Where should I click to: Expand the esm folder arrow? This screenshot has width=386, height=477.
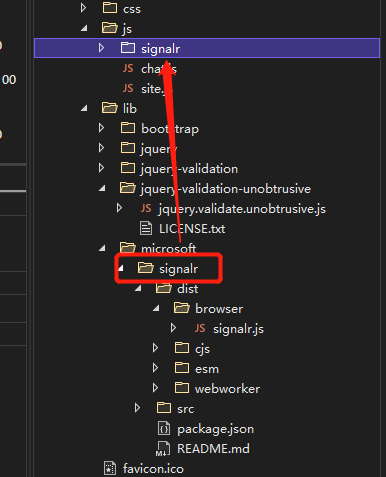(155, 368)
